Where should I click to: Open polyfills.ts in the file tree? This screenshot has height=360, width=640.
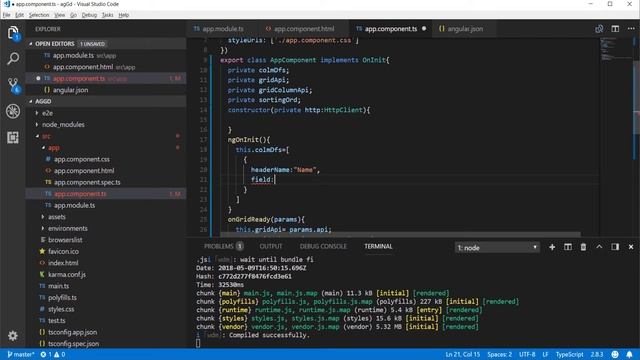click(x=62, y=298)
